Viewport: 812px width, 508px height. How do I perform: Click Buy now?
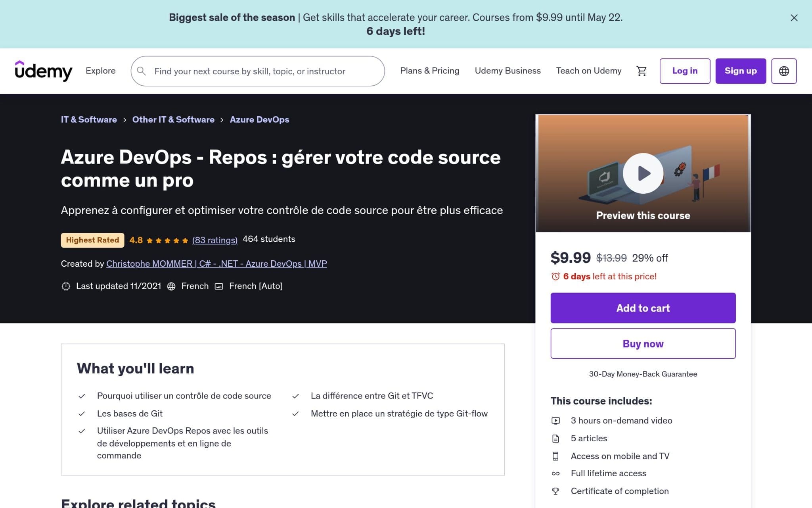[642, 344]
